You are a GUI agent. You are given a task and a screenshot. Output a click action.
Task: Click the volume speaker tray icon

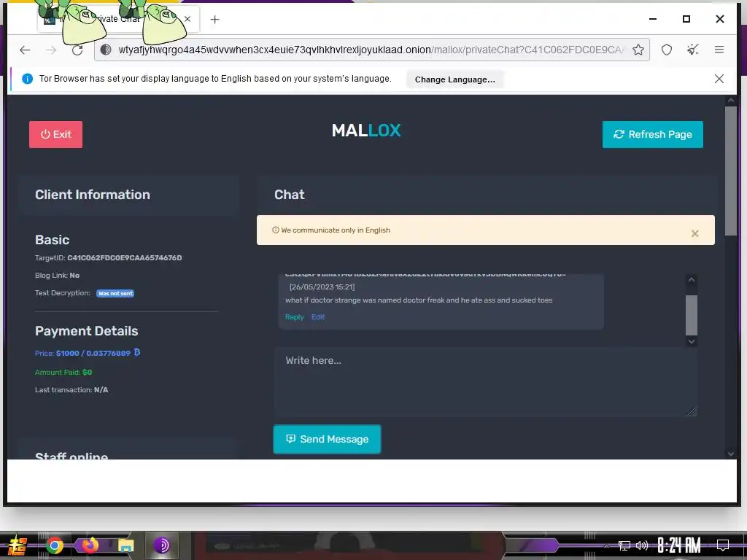[x=642, y=545]
